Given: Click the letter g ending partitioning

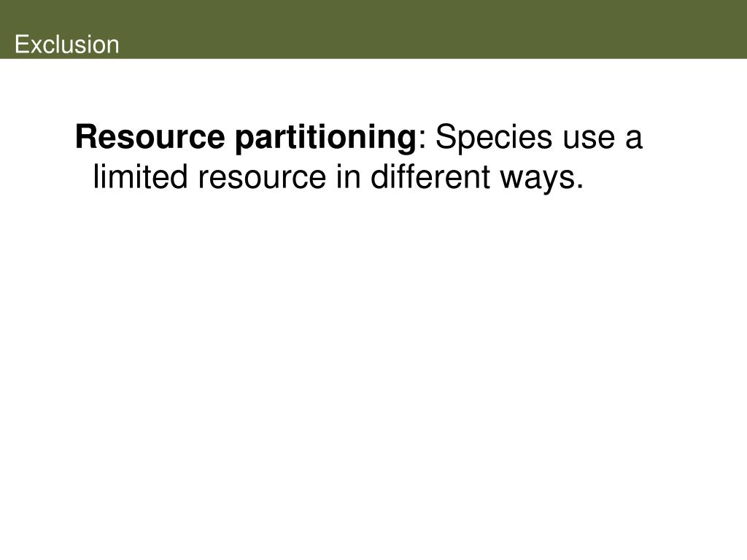Looking at the screenshot, I should 407,143.
